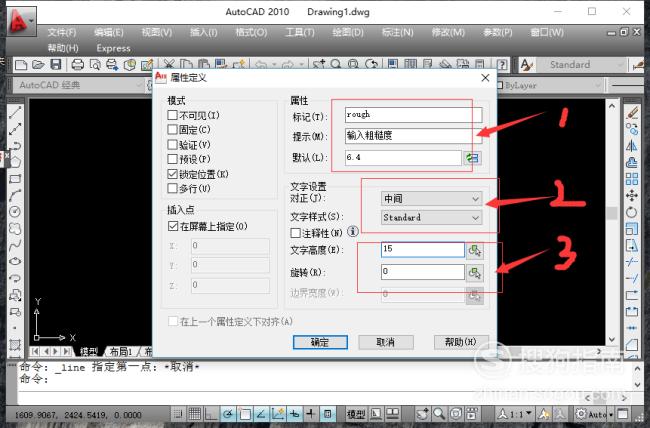
Task: Enable the 注释性(N) checkbox
Action: [296, 233]
